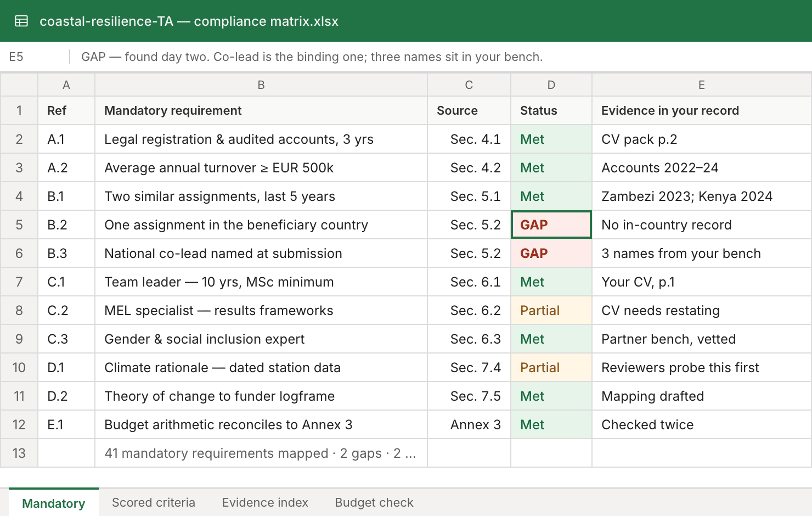The image size is (812, 516).
Task: Click the spreadsheet table icon in title bar
Action: click(x=21, y=21)
